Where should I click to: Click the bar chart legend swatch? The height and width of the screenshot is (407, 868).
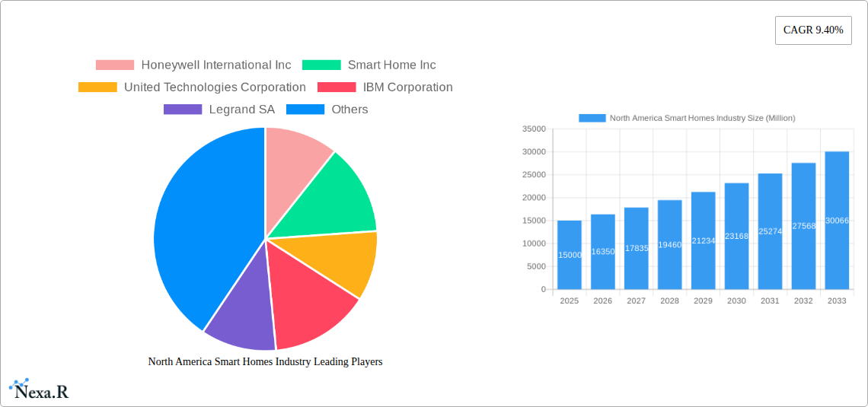click(592, 118)
